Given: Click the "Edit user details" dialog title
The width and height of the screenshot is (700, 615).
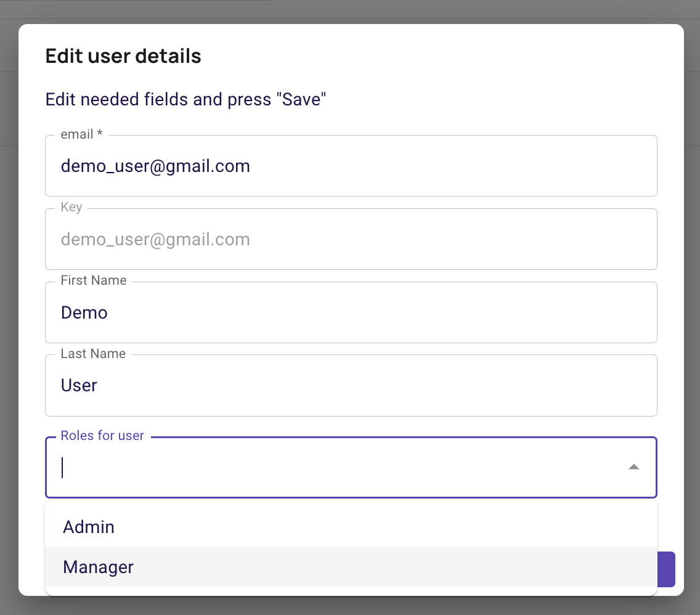Looking at the screenshot, I should point(123,57).
